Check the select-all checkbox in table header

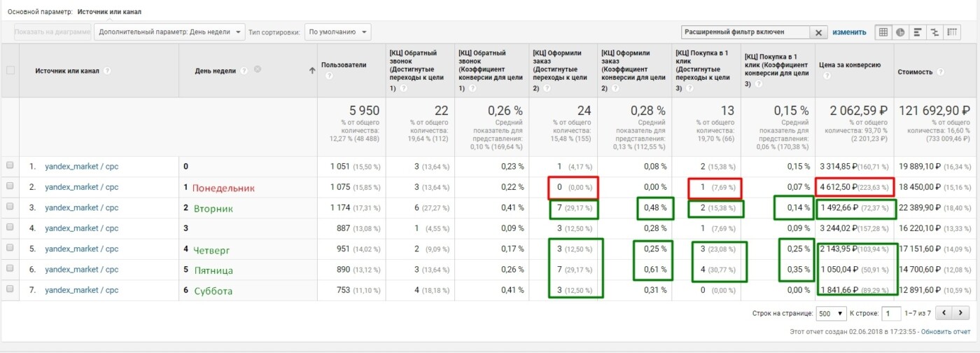click(x=10, y=70)
